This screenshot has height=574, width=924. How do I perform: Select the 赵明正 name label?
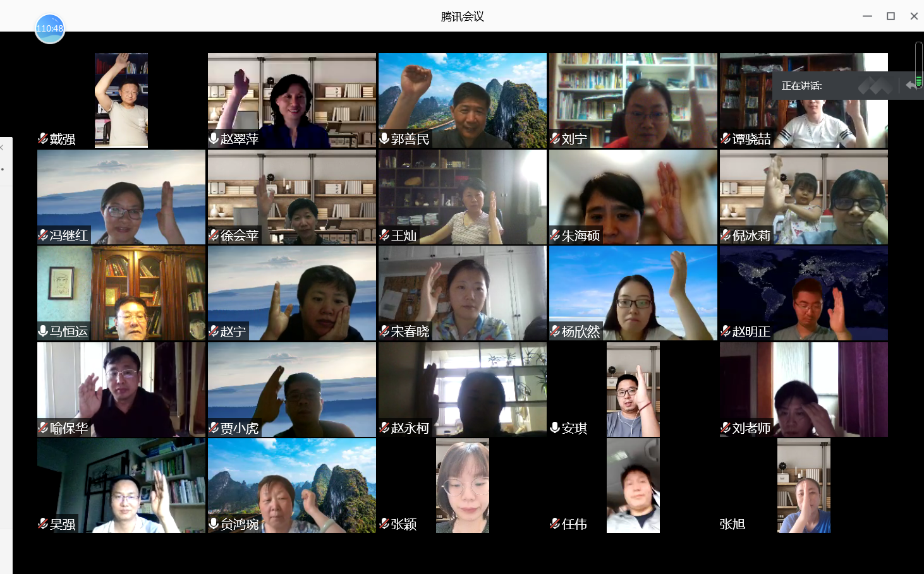pos(751,332)
